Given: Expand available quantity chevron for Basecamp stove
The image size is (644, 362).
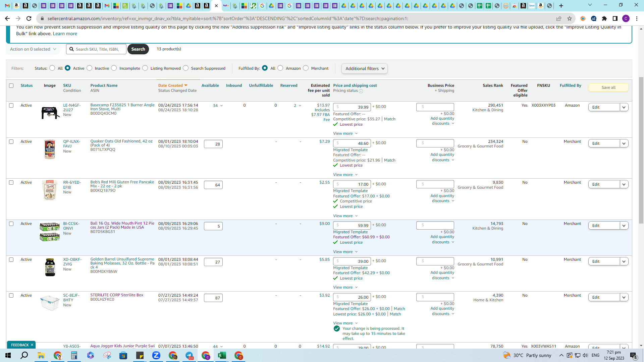Looking at the screenshot, I should [x=221, y=106].
